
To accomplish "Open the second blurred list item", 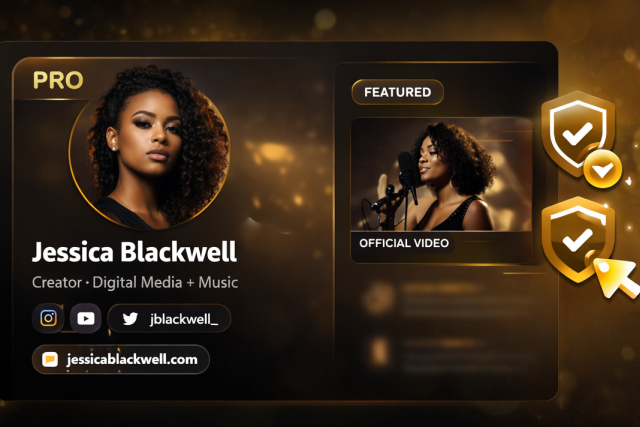I will coord(449,351).
